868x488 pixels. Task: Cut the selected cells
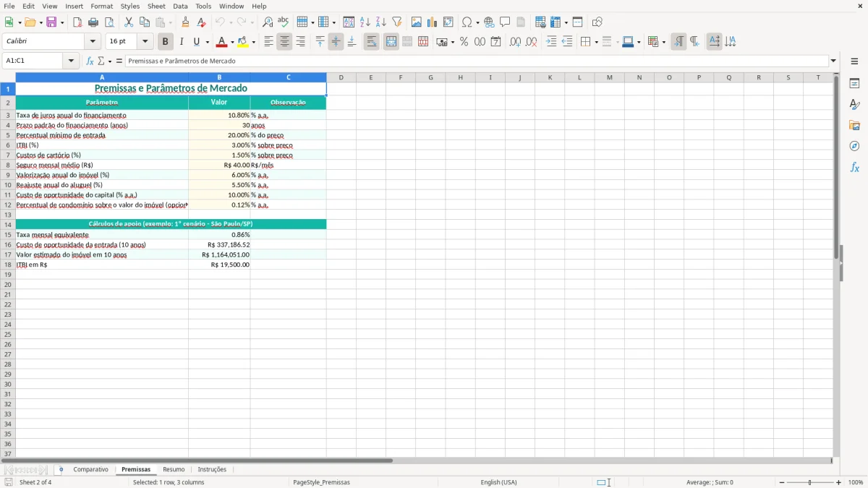click(x=129, y=22)
